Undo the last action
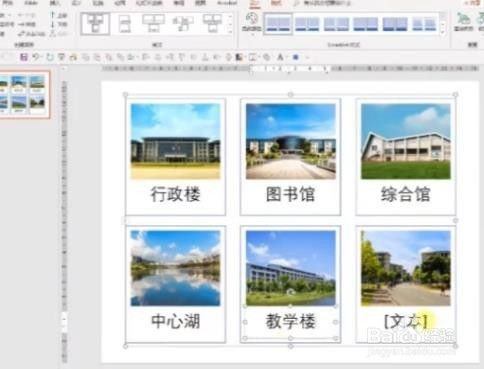This screenshot has height=369, width=484. pos(35,57)
